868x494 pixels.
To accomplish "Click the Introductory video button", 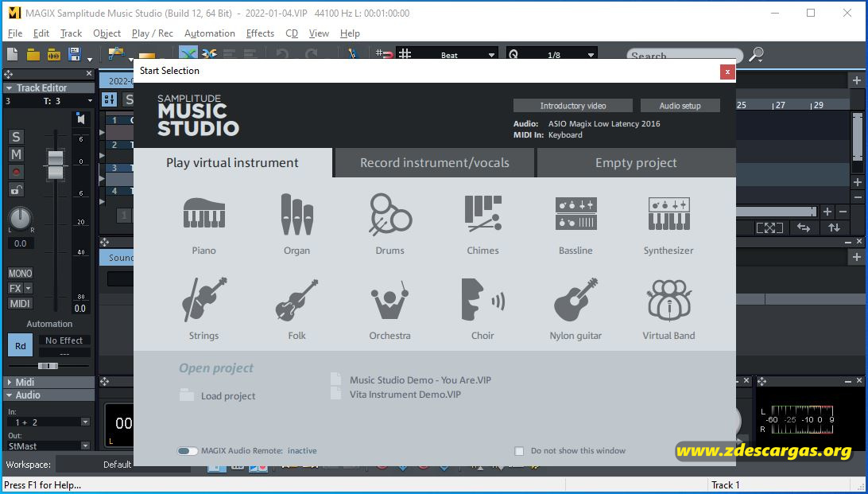I will (573, 106).
